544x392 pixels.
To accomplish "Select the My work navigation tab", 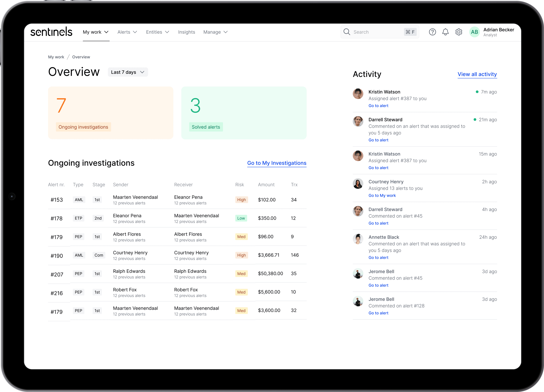I will (96, 32).
